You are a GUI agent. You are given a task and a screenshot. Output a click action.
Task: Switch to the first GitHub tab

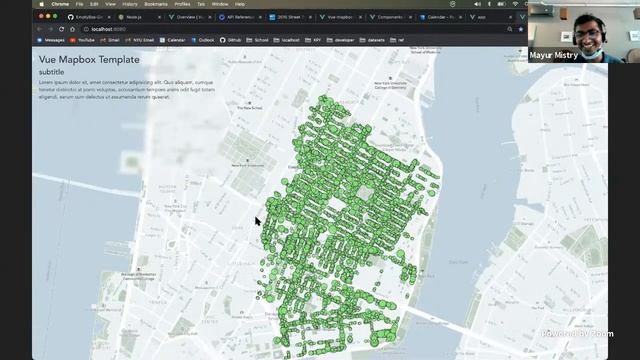coord(89,17)
